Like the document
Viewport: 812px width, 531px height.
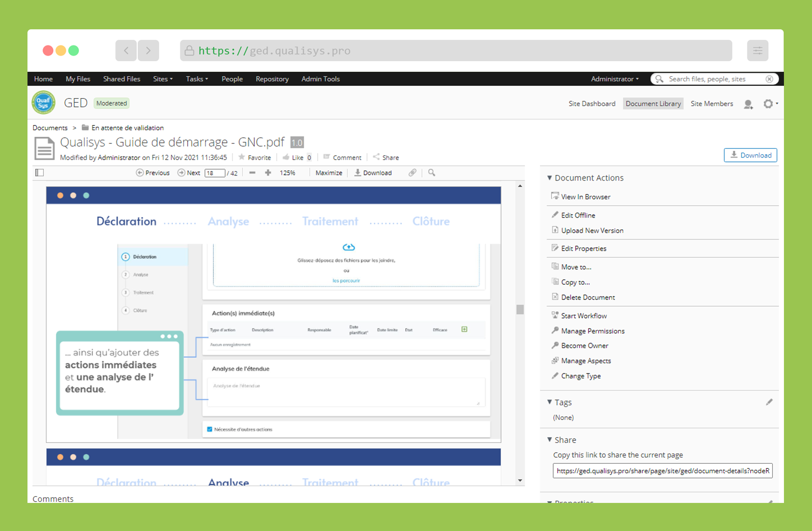tap(293, 158)
